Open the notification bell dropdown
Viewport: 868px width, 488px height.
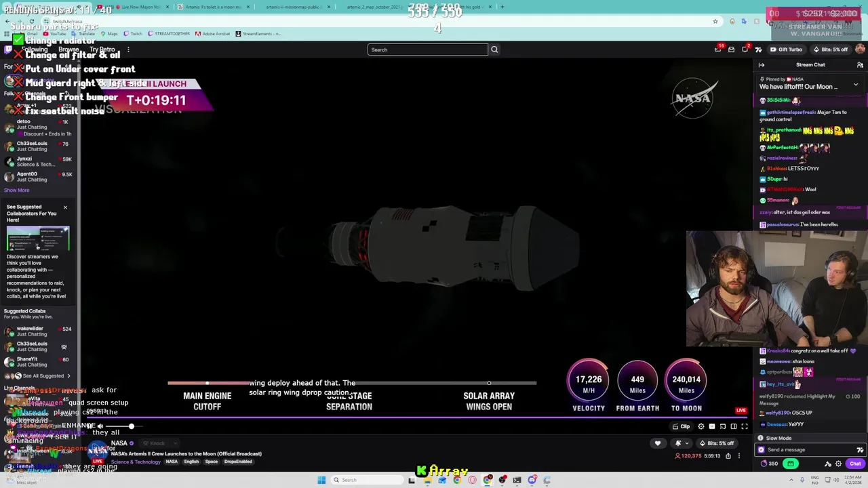682,443
